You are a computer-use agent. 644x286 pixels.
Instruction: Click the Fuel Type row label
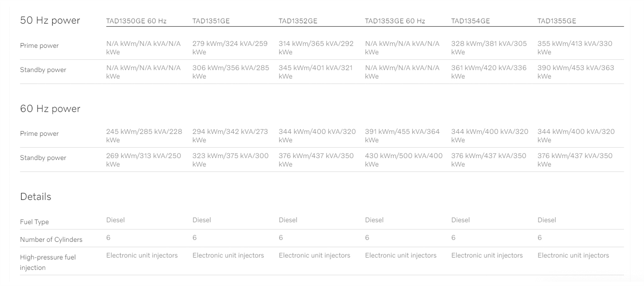[x=34, y=222]
